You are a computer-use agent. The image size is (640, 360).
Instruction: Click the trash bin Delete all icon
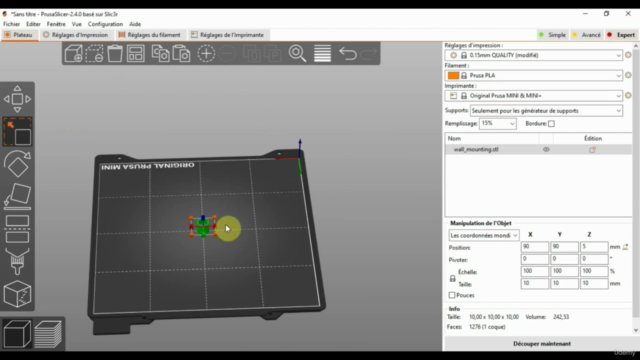115,53
